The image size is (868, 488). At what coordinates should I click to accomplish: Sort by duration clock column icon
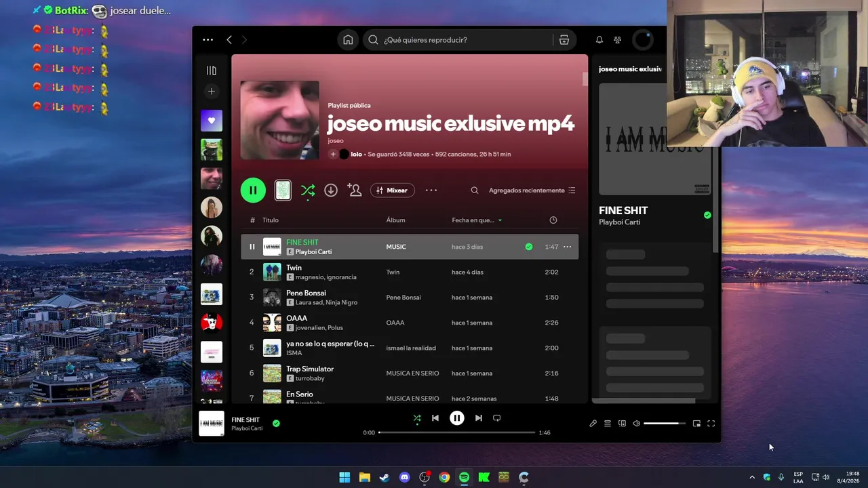click(x=553, y=220)
